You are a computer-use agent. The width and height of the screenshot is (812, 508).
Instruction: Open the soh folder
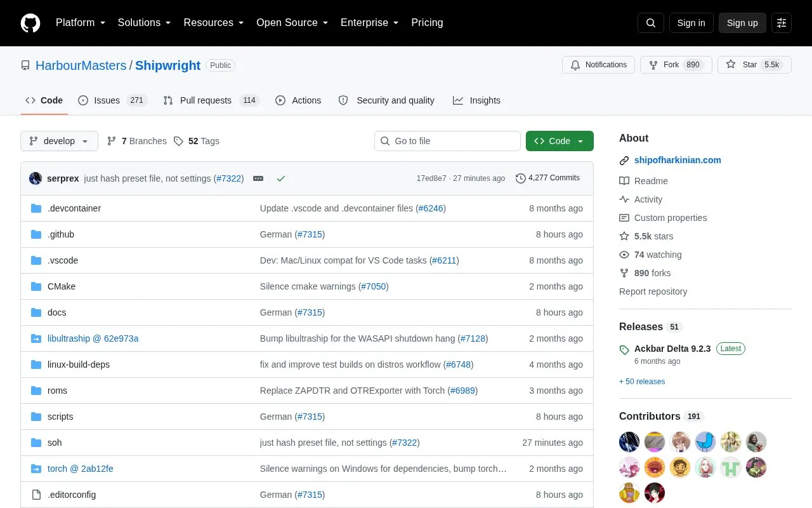[x=55, y=443]
